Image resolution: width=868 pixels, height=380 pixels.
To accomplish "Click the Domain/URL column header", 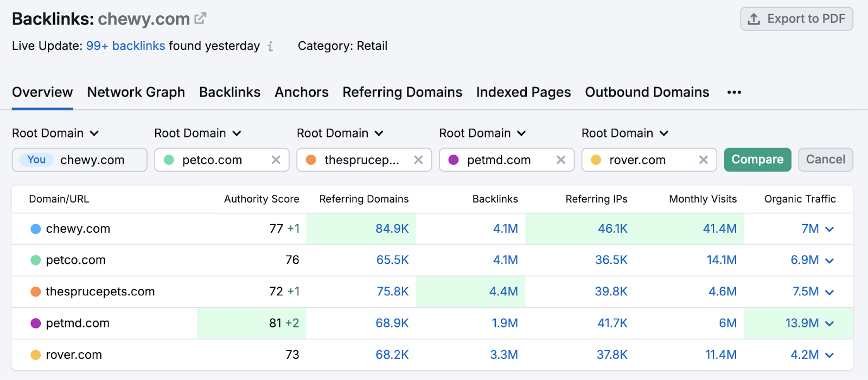I will (59, 199).
